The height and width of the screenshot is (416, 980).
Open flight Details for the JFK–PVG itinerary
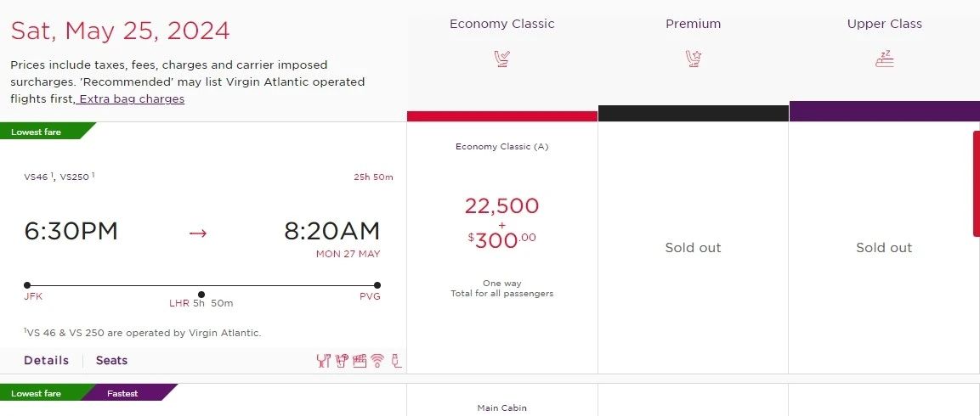click(x=47, y=360)
